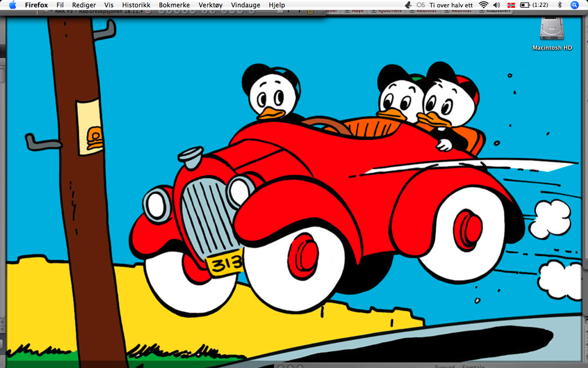Screen dimensions: 588x368
Task: Open the Verktøy menu
Action: (210, 5)
